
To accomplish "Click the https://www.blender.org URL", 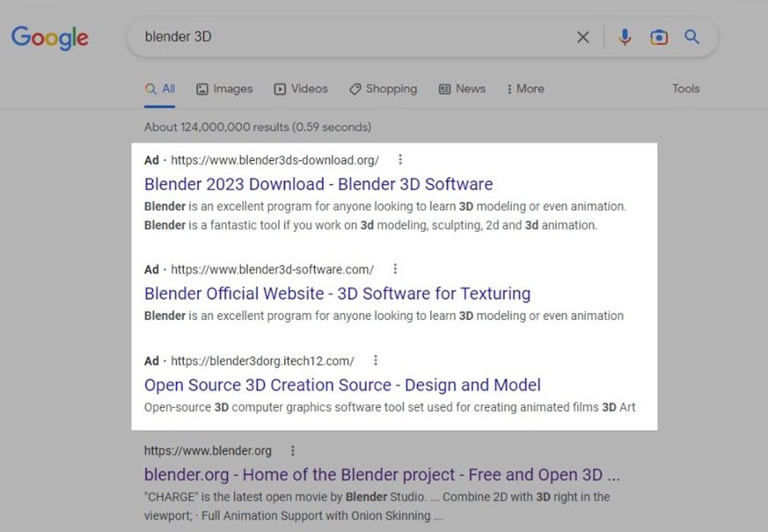I will pos(208,451).
